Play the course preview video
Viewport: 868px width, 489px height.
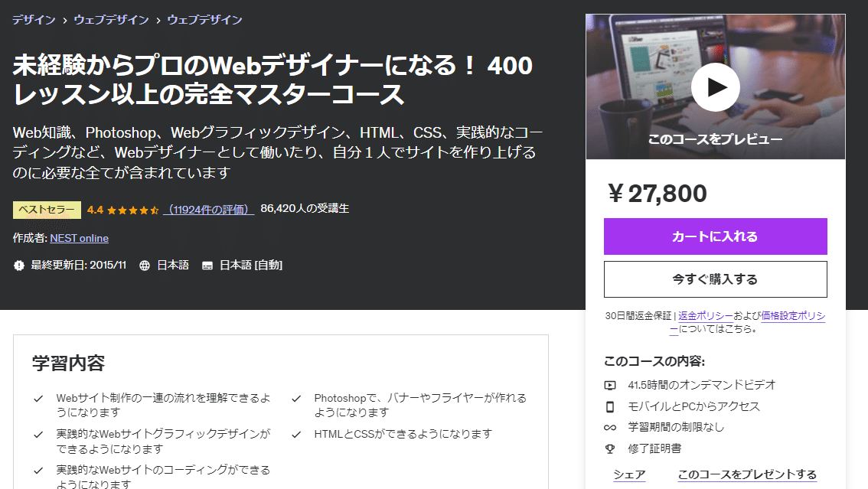[715, 86]
